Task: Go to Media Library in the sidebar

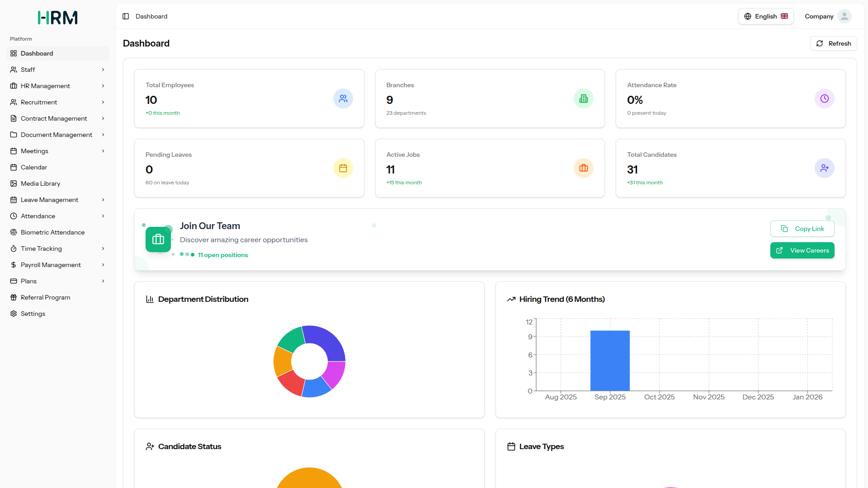Action: (40, 183)
